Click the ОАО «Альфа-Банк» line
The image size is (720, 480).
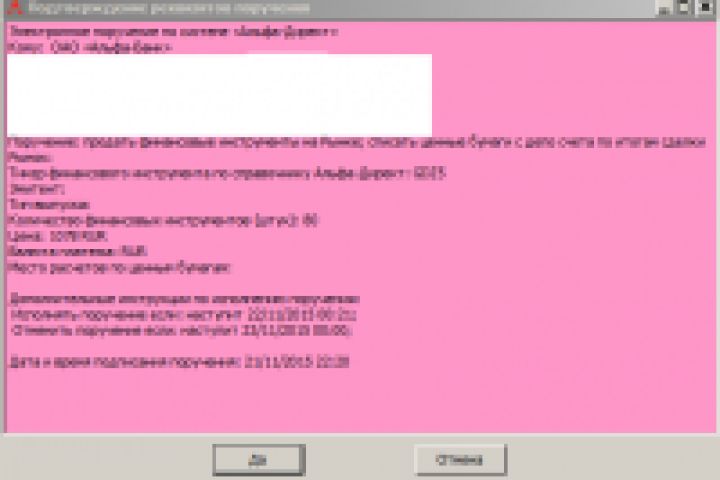90,47
